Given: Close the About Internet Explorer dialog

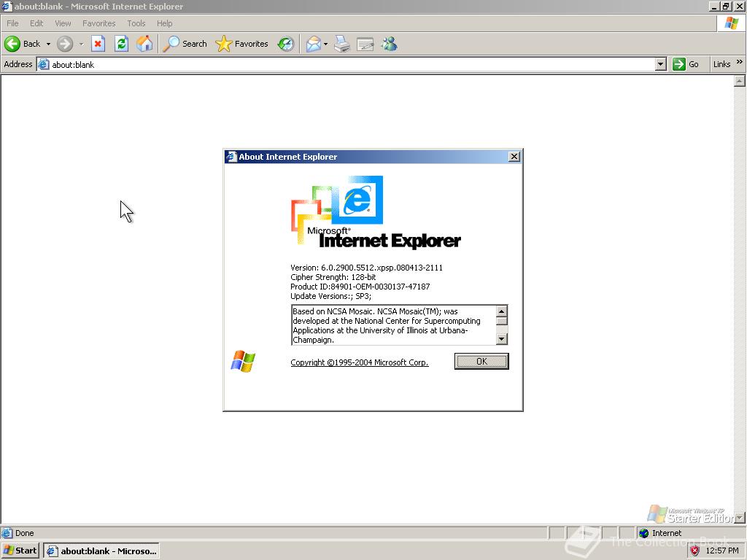Looking at the screenshot, I should 514,157.
